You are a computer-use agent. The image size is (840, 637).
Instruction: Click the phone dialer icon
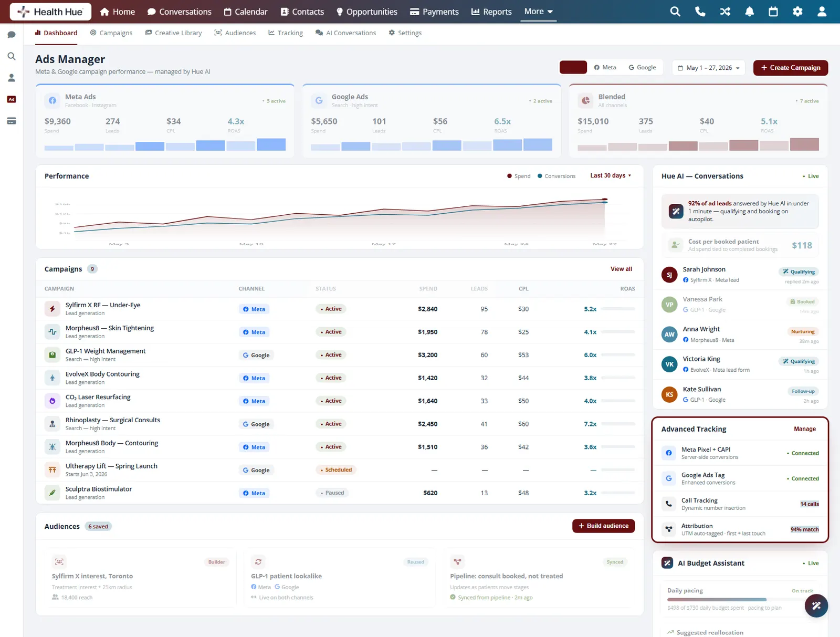click(700, 12)
